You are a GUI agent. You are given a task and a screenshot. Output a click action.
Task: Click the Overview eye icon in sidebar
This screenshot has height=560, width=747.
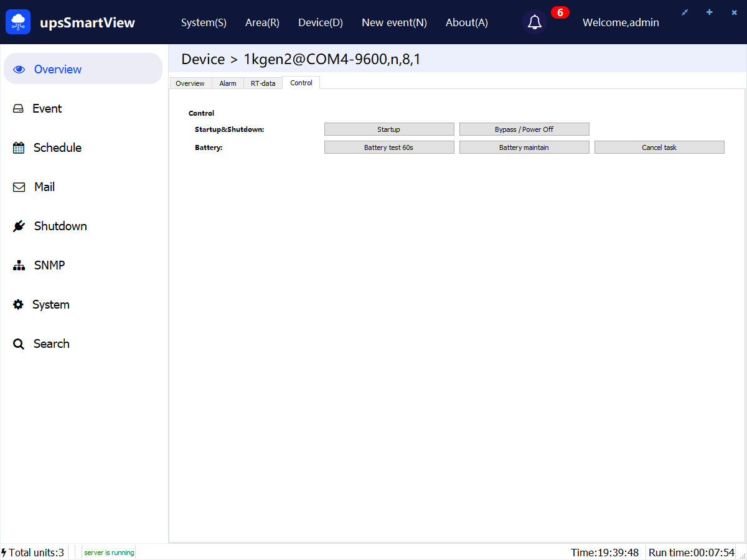[x=19, y=70]
